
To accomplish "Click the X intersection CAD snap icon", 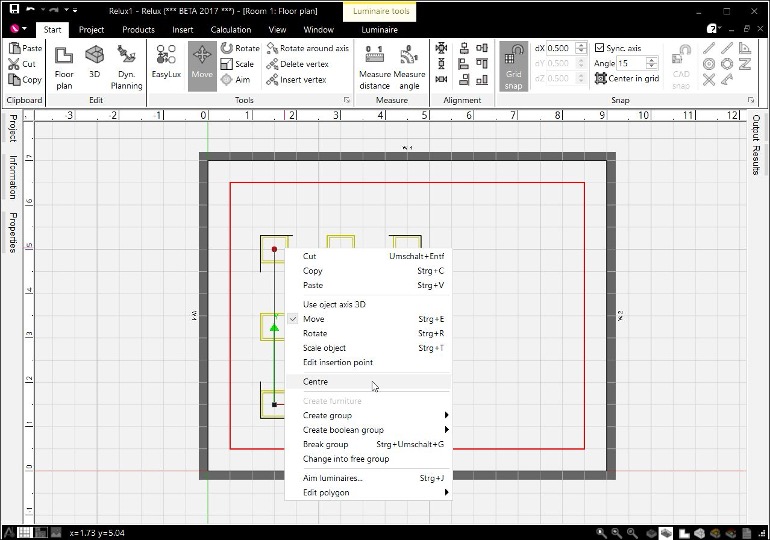I will [x=709, y=80].
